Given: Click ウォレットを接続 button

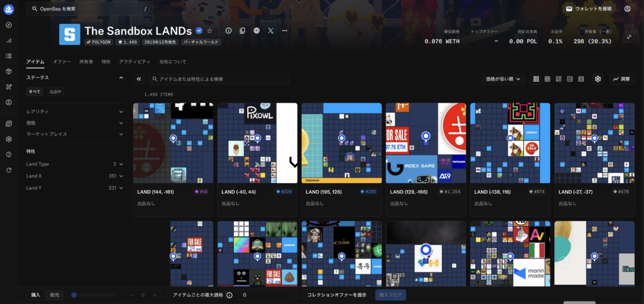Looking at the screenshot, I should point(589,9).
